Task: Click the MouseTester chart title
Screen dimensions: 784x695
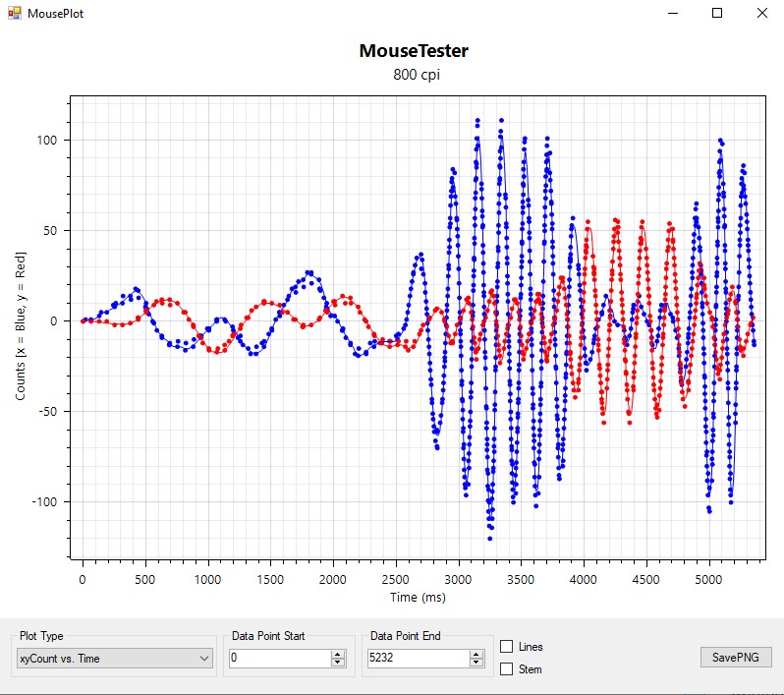Action: pyautogui.click(x=413, y=51)
